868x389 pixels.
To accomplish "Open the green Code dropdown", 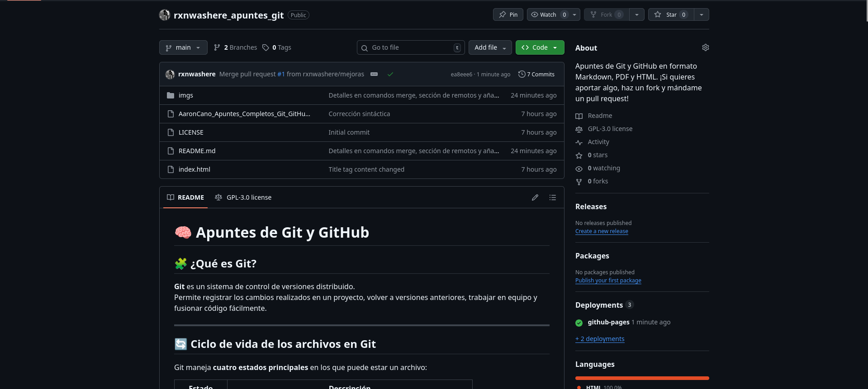I will pos(540,47).
